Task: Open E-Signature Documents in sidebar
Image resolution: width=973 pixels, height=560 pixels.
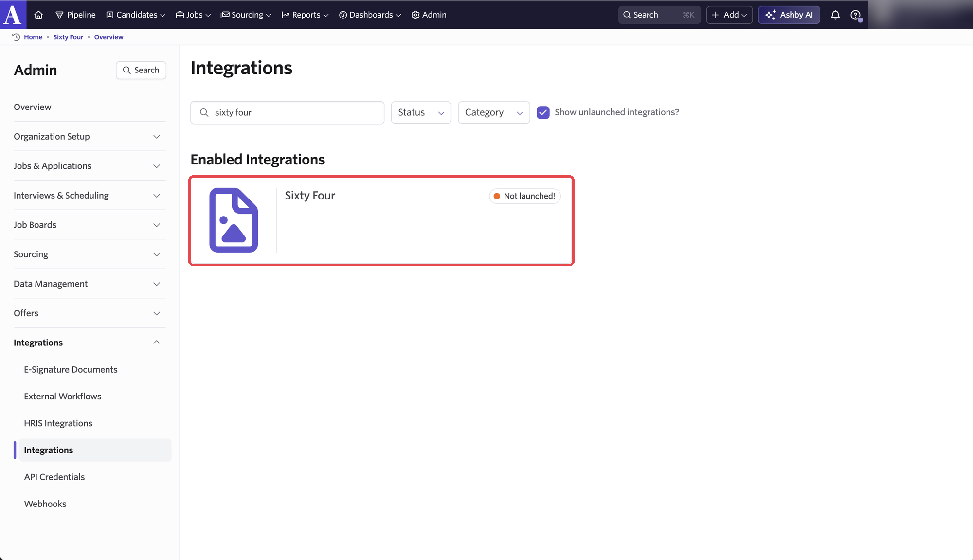Action: click(x=71, y=369)
